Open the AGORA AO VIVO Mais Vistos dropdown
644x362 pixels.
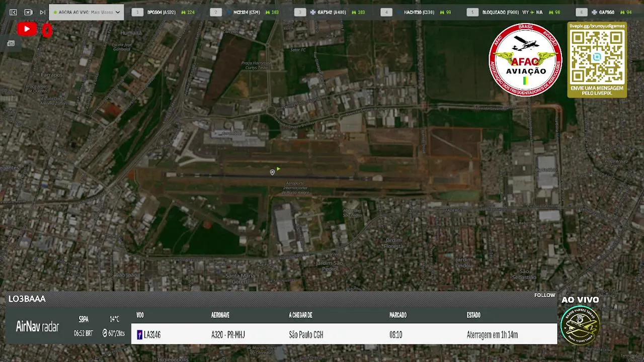click(x=87, y=12)
